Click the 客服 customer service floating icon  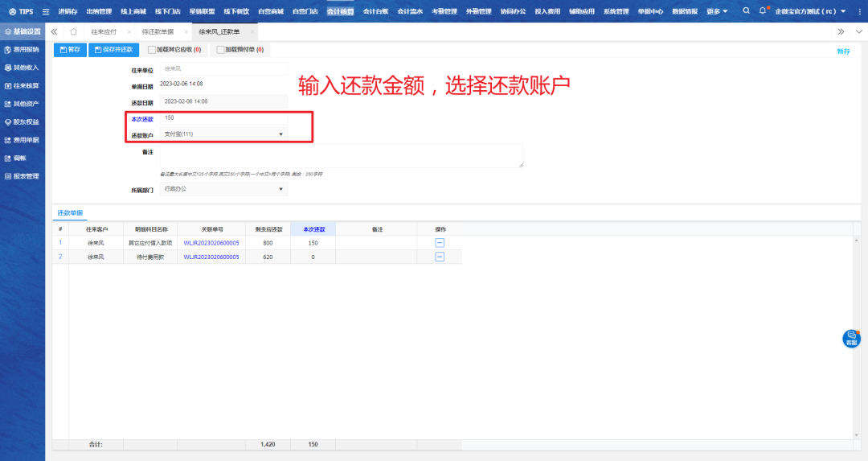[851, 339]
